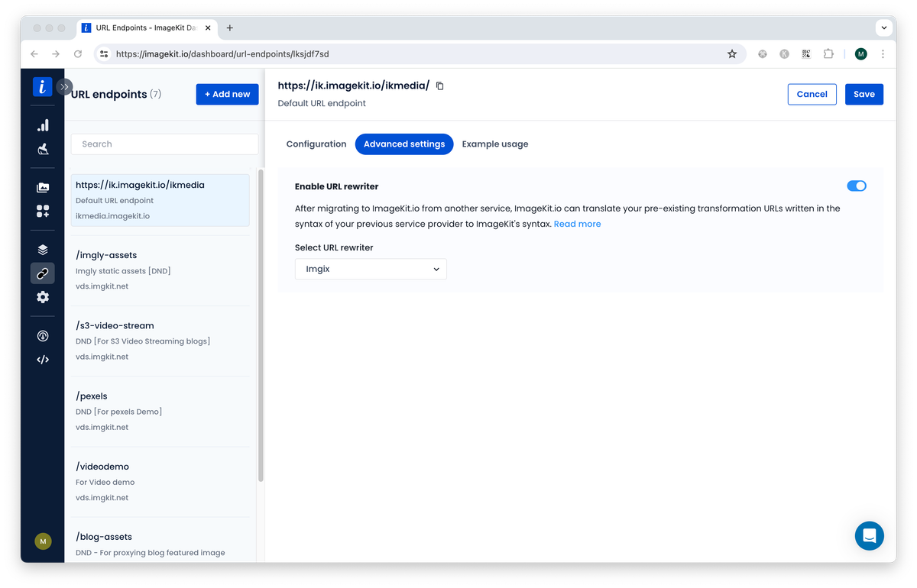This screenshot has height=588, width=917.
Task: Select the Advanced settings tab
Action: click(x=404, y=144)
